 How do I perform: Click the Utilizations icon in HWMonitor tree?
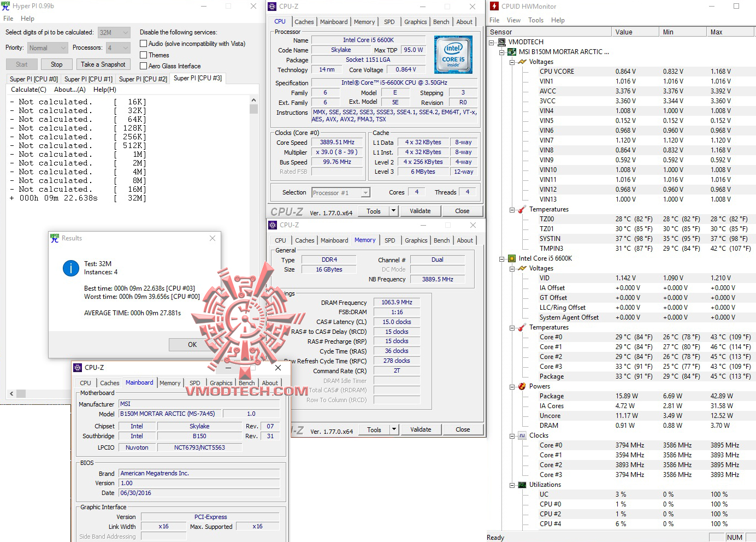click(x=522, y=485)
